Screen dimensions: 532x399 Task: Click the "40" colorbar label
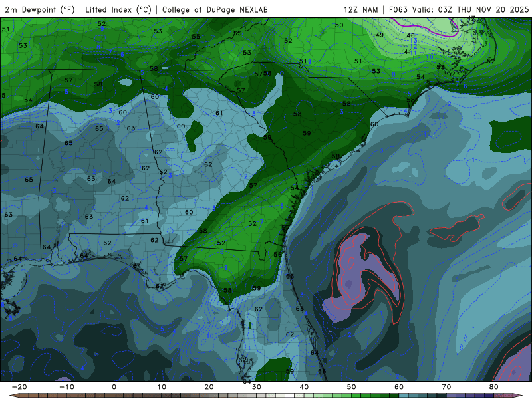[304, 387]
